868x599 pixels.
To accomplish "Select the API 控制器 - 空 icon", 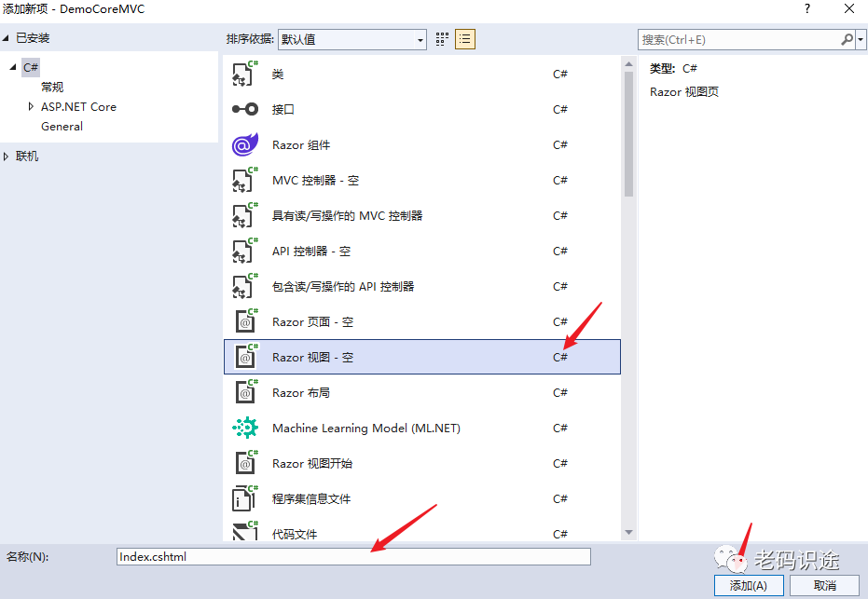I will [244, 251].
